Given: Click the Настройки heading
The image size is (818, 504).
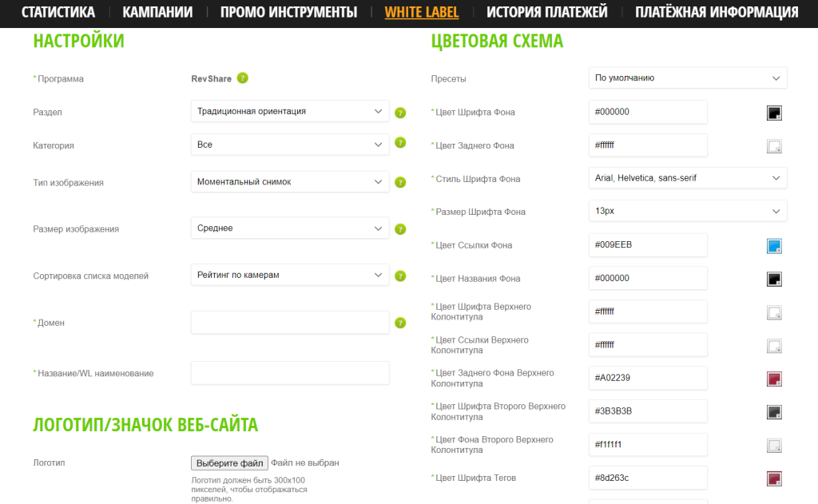Looking at the screenshot, I should tap(79, 41).
